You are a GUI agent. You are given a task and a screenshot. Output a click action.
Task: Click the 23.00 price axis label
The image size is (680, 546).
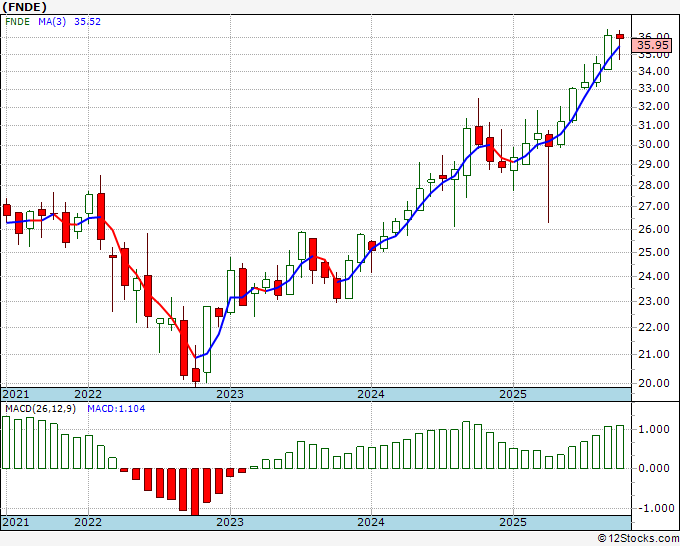pyautogui.click(x=654, y=301)
